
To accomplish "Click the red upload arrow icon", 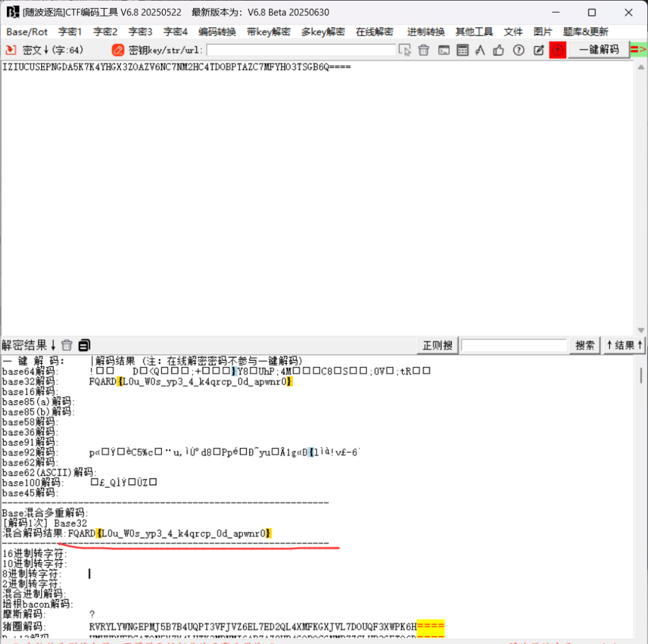I will [x=558, y=50].
